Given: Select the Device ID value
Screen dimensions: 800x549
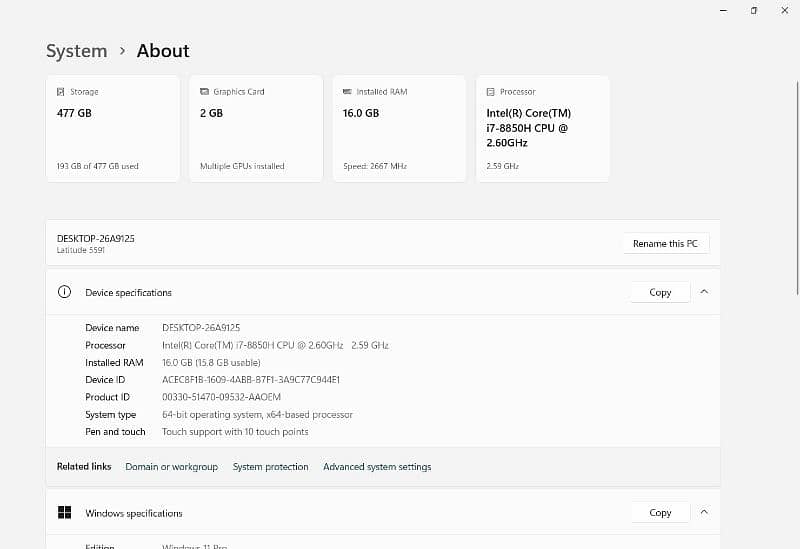Looking at the screenshot, I should pyautogui.click(x=251, y=380).
